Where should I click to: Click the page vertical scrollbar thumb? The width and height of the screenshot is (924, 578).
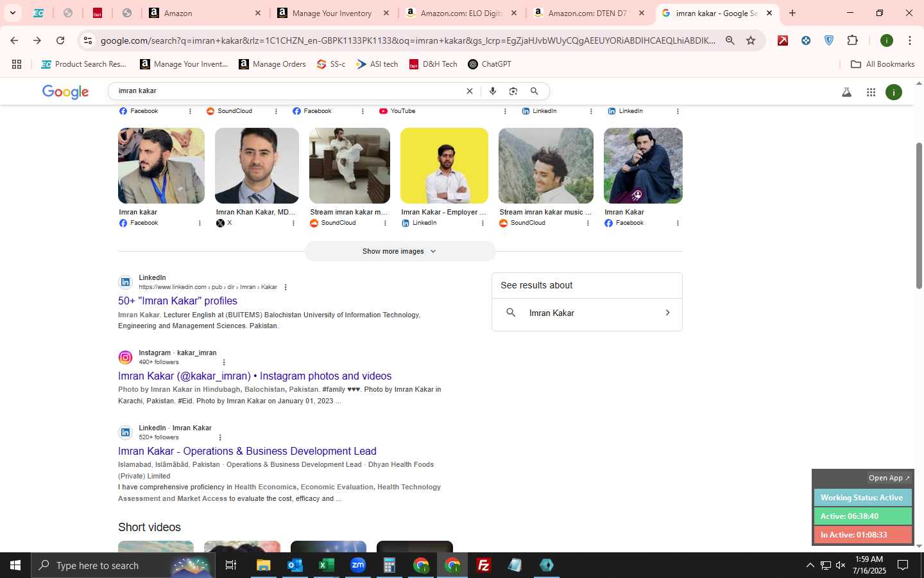[919, 215]
